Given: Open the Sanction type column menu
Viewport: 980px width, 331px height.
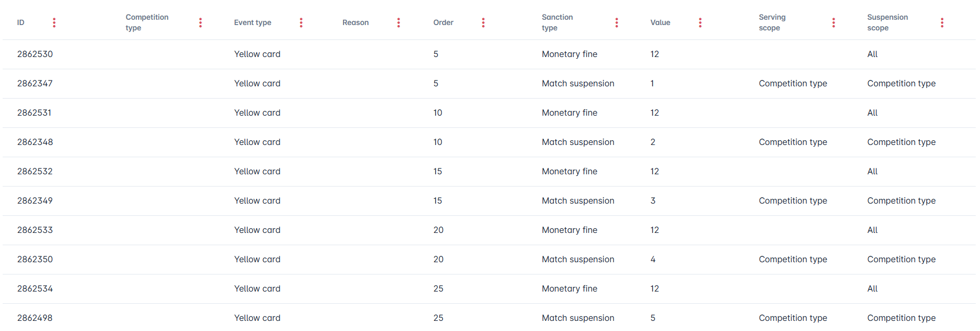Looking at the screenshot, I should [617, 22].
